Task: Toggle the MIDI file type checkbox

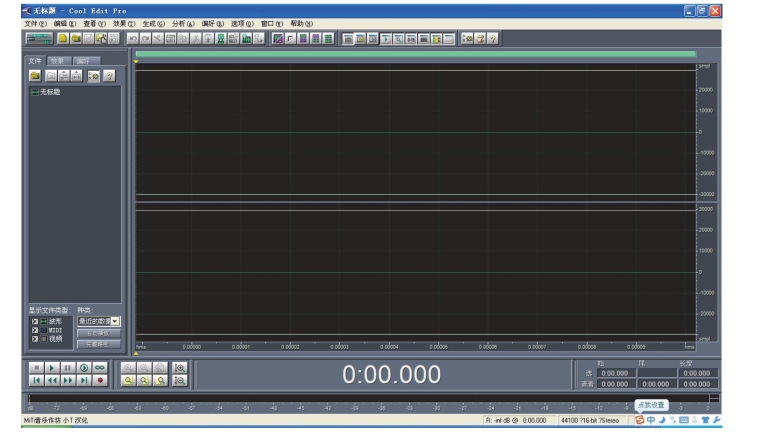Action: 34,330
